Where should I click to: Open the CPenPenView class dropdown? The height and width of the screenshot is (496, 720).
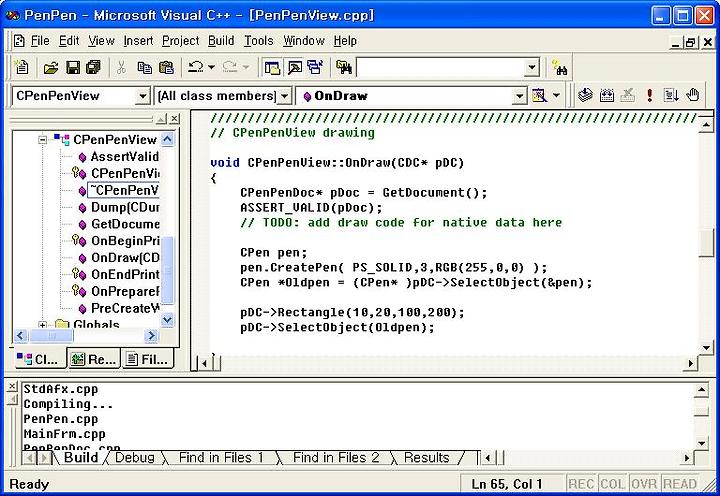pyautogui.click(x=142, y=96)
